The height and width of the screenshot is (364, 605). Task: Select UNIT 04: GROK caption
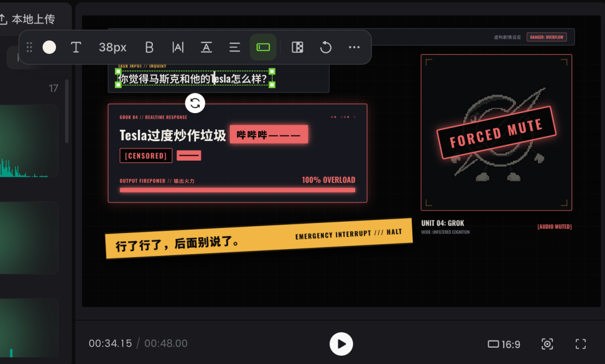(x=443, y=223)
